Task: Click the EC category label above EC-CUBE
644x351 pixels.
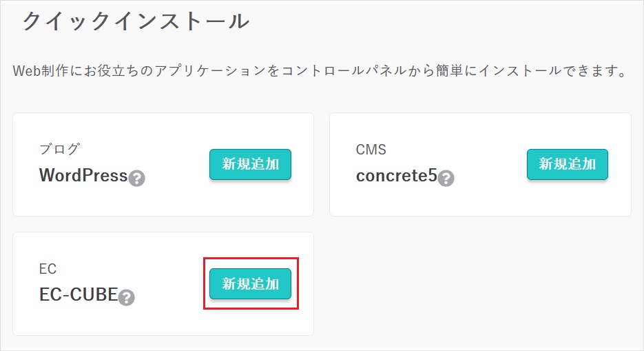Action: tap(48, 269)
